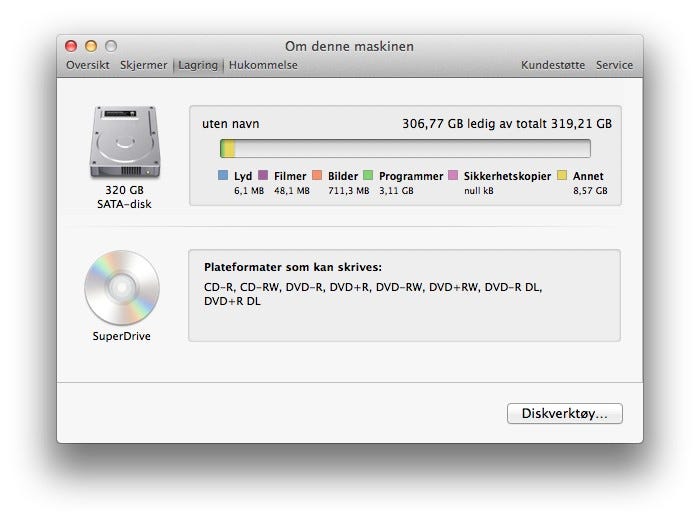This screenshot has width=700, height=522.
Task: Click the '48,1 MB' movies size value
Action: click(292, 191)
